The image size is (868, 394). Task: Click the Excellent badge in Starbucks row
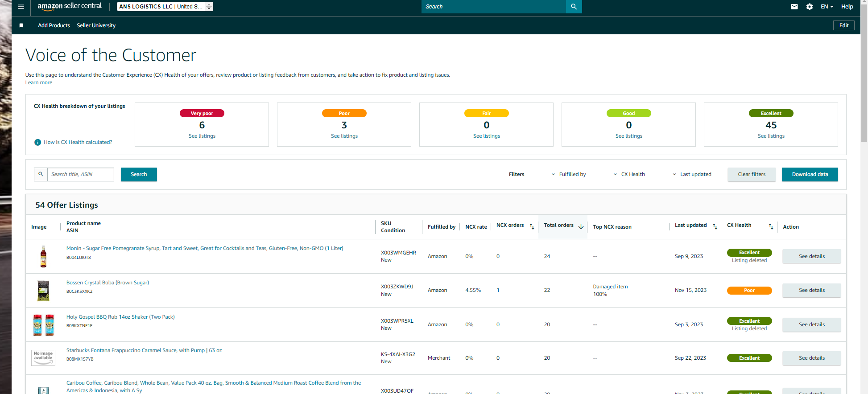[749, 358]
